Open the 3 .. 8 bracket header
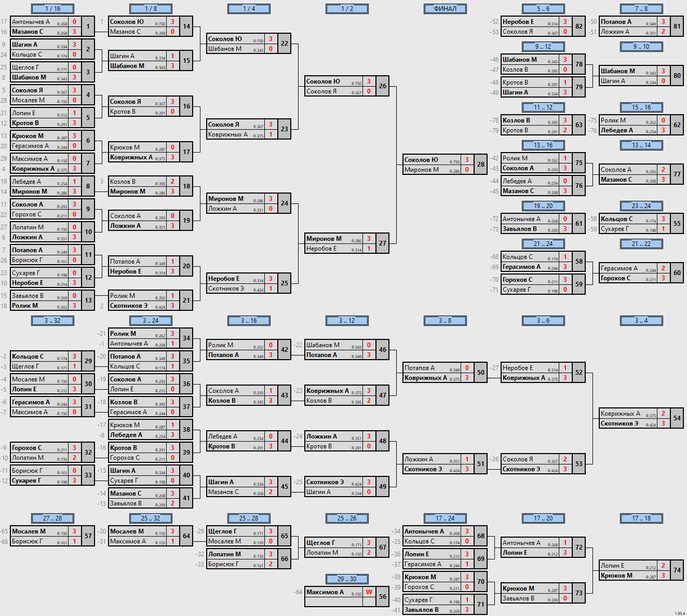 tap(445, 320)
